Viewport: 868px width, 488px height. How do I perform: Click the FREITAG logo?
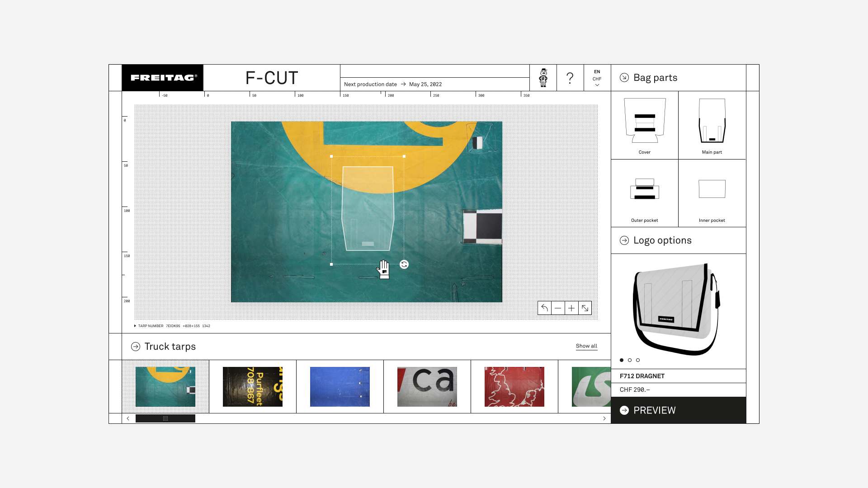[x=163, y=78]
